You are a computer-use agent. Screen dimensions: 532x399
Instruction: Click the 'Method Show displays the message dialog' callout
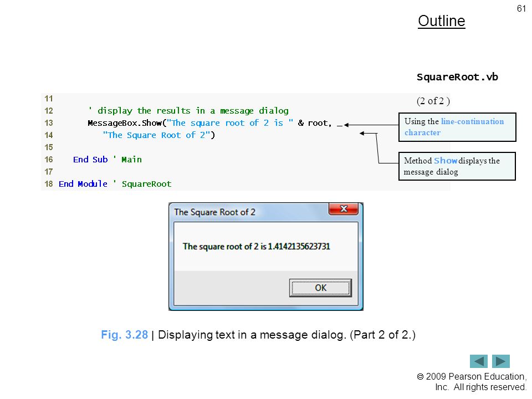457,166
